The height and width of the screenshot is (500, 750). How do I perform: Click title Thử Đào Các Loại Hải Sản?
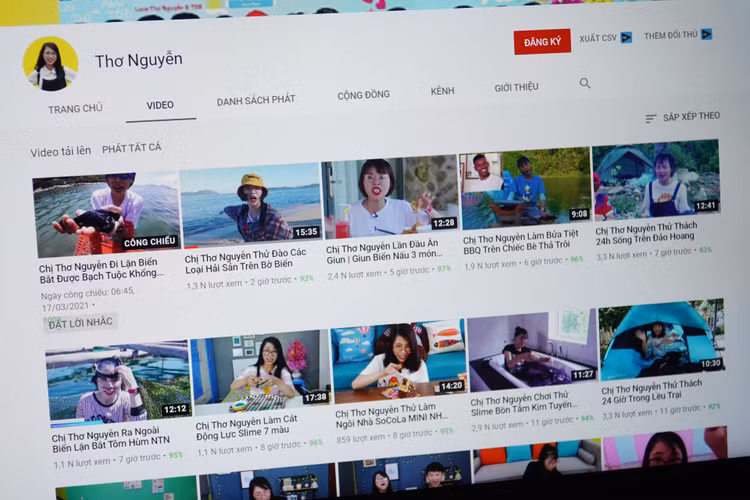coord(245,260)
